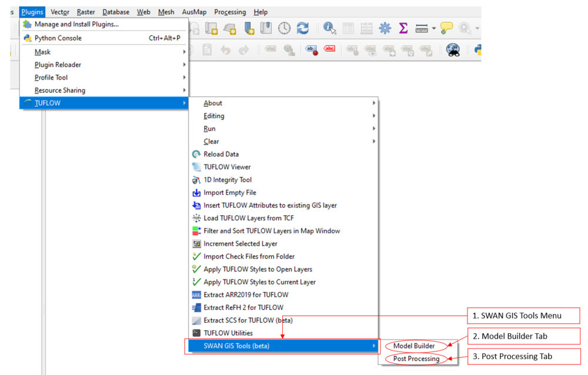Open the Mesh menu
The width and height of the screenshot is (588, 375).
pos(166,12)
